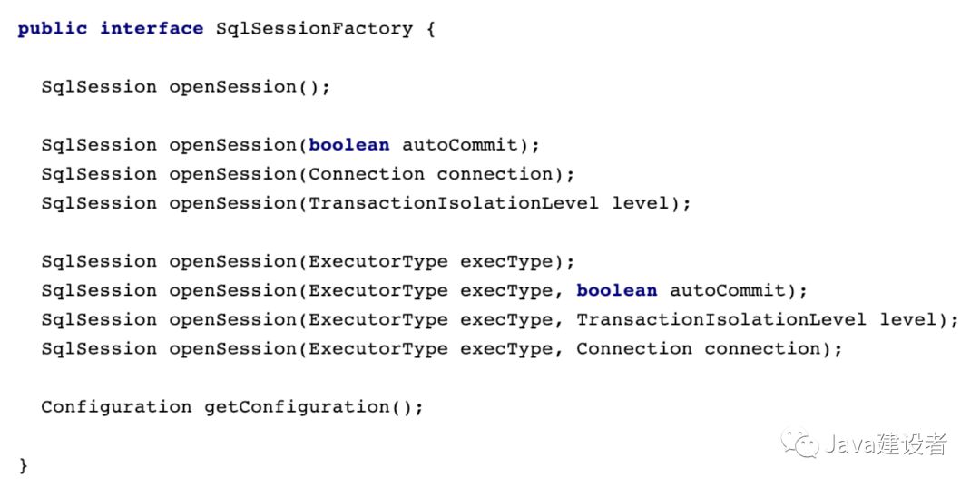Screen dimensions: 980x487
Task: Click the 'Configuration' return type
Action: coord(116,407)
